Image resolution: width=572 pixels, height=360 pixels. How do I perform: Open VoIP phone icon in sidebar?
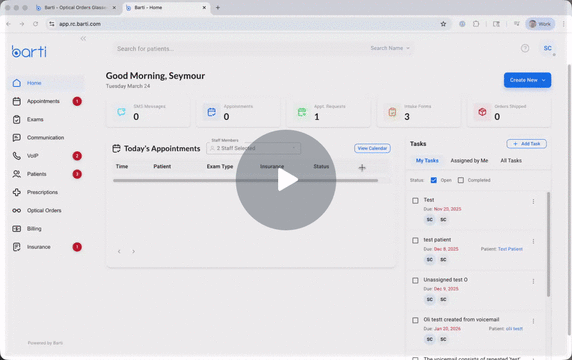point(16,156)
